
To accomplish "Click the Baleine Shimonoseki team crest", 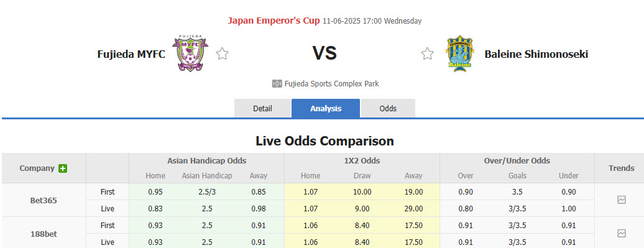I will pyautogui.click(x=459, y=53).
